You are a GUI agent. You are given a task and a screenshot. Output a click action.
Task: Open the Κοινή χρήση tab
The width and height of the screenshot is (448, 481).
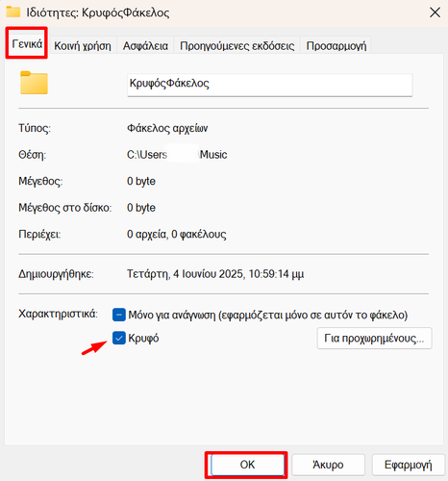click(83, 45)
